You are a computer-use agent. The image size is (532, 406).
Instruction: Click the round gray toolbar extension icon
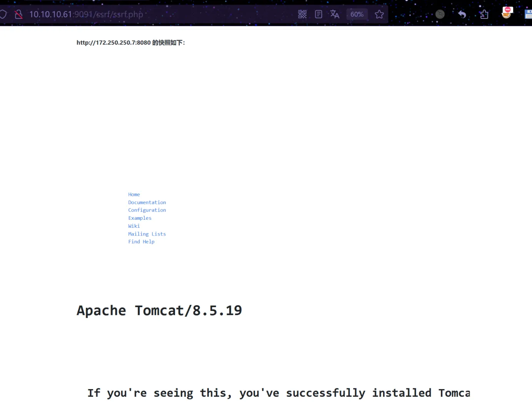pos(440,15)
